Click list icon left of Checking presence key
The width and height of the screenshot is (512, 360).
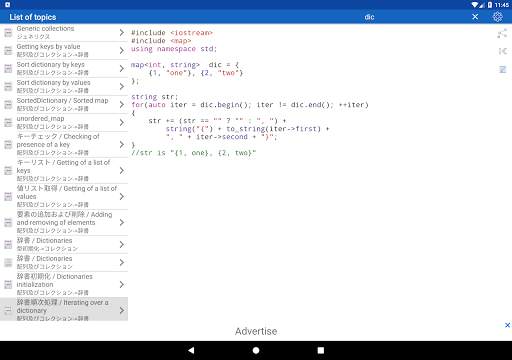pyautogui.click(x=8, y=145)
